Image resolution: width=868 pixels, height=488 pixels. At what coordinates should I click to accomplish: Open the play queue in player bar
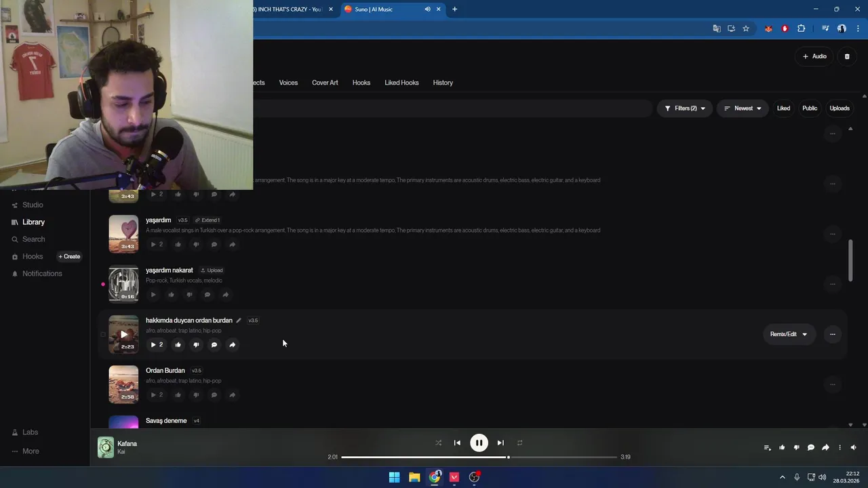(767, 447)
